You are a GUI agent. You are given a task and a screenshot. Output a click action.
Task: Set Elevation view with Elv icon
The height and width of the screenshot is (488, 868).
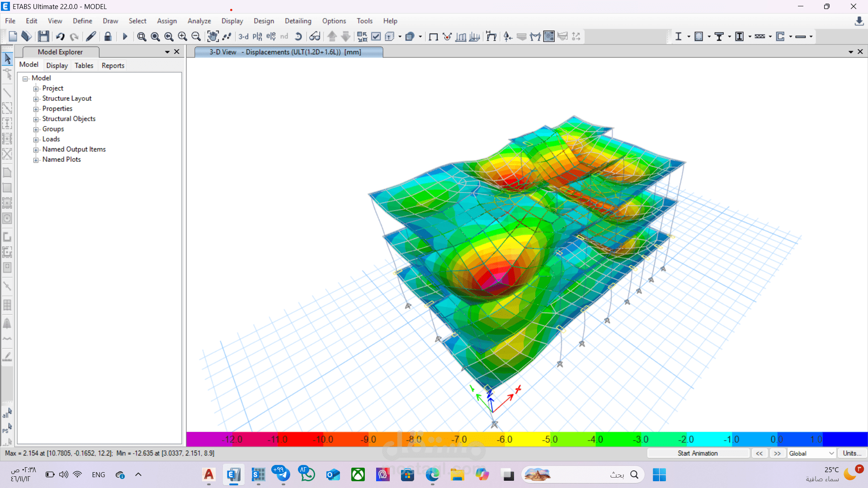[271, 37]
